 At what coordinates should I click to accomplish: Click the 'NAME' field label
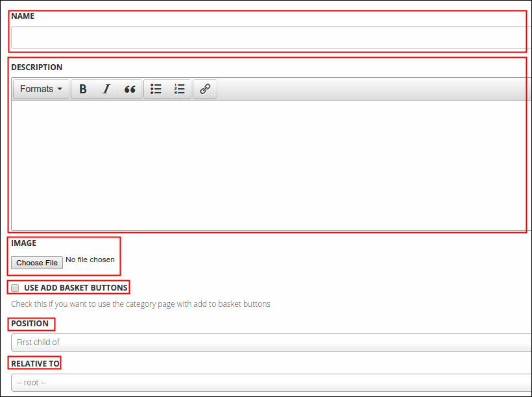click(x=23, y=16)
